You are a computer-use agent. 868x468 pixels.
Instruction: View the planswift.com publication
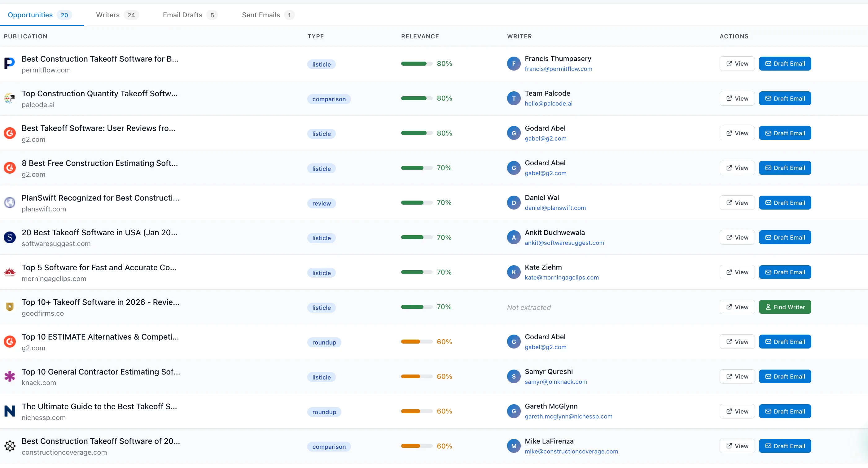click(737, 203)
